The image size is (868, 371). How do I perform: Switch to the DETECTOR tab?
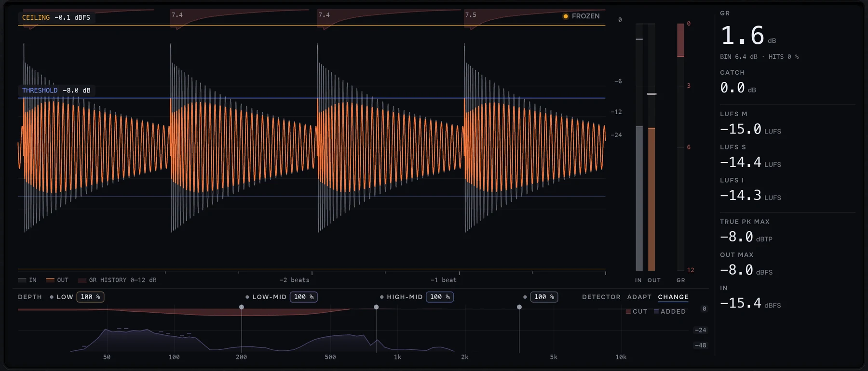(x=601, y=297)
